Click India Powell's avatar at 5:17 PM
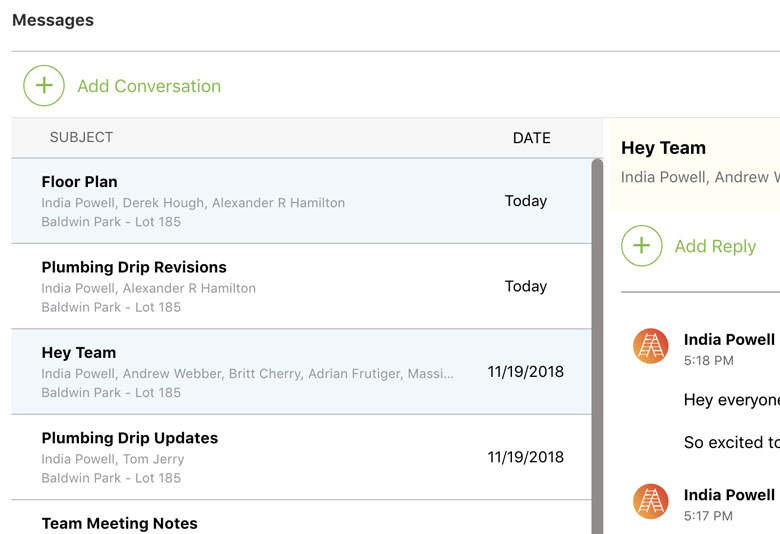 [650, 501]
